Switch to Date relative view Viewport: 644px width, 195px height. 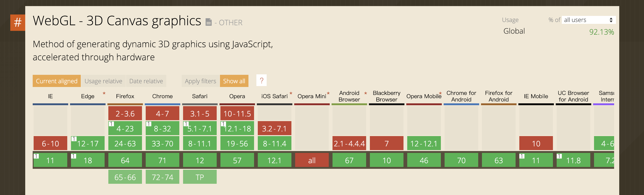coord(146,81)
